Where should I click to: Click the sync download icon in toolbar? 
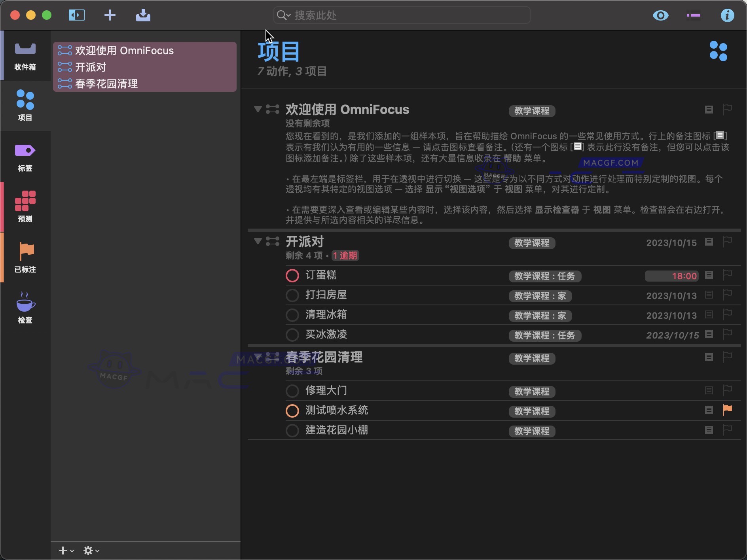[143, 15]
